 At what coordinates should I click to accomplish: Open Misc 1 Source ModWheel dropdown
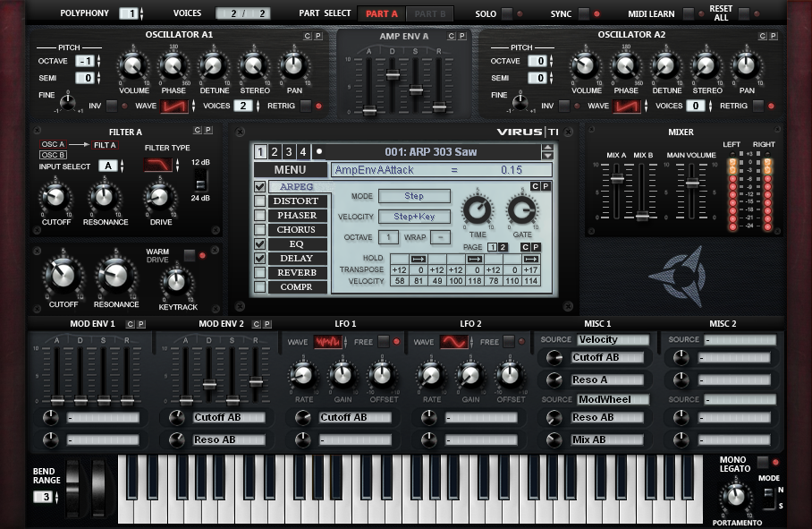(613, 399)
